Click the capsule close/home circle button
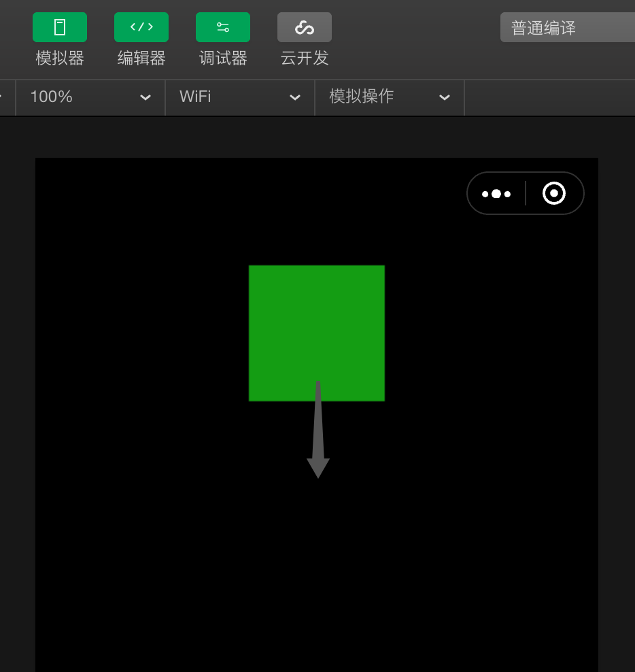The width and height of the screenshot is (635, 672). 554,193
